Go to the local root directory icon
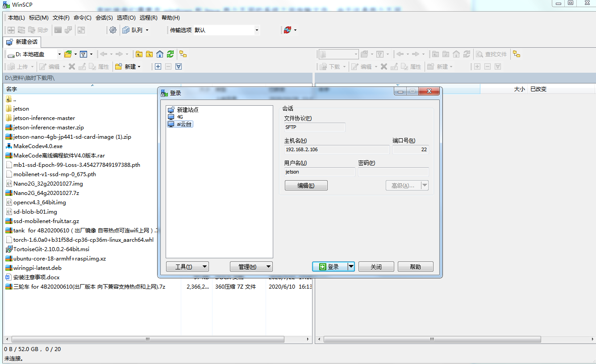The image size is (596, 364). point(150,54)
